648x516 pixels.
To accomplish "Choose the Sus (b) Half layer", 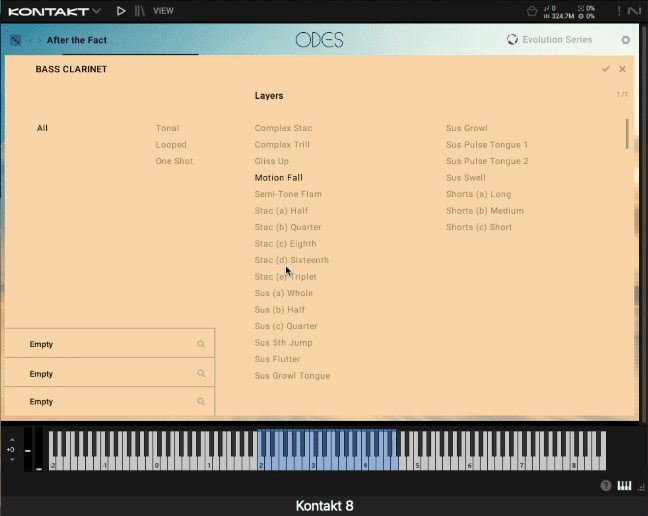I will pyautogui.click(x=280, y=310).
